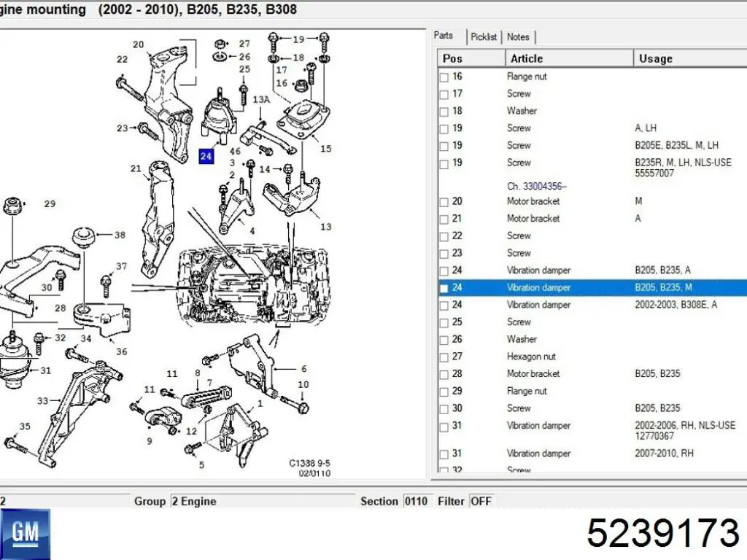Click bolt part 10 in diagram
The width and height of the screenshot is (747, 560).
pyautogui.click(x=295, y=404)
